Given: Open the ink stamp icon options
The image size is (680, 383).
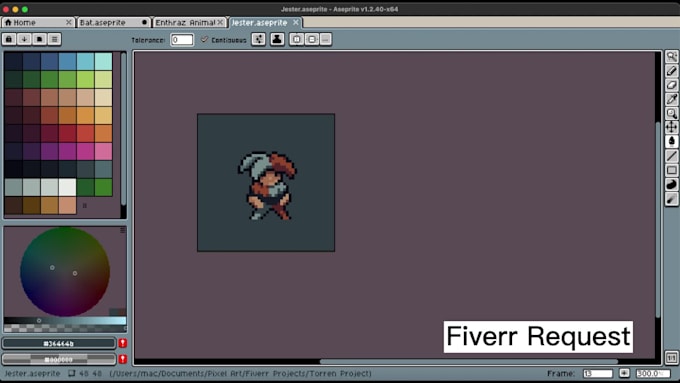Looking at the screenshot, I should point(277,39).
